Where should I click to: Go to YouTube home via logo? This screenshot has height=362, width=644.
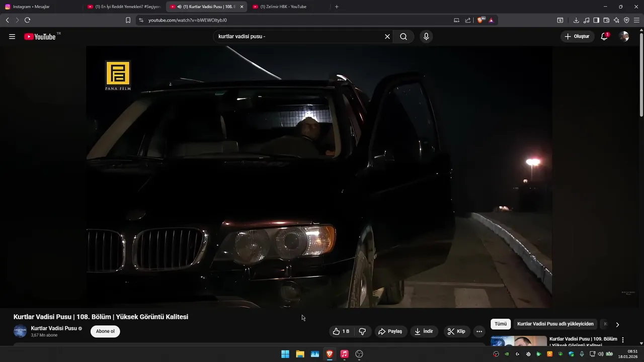pos(40,37)
